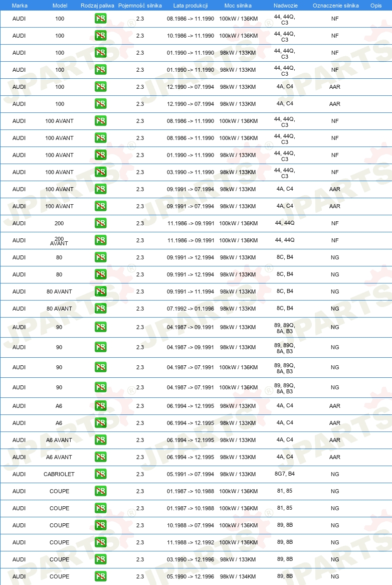Select the 03.1990 -> 11.1990 date cell

(190, 172)
